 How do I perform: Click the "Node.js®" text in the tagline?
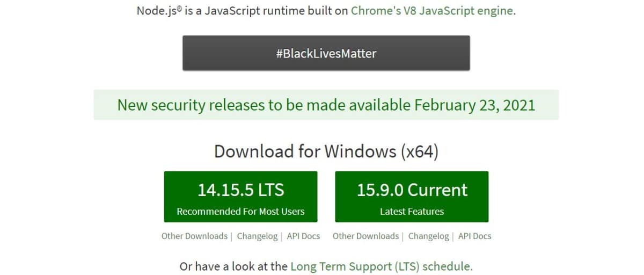(159, 10)
